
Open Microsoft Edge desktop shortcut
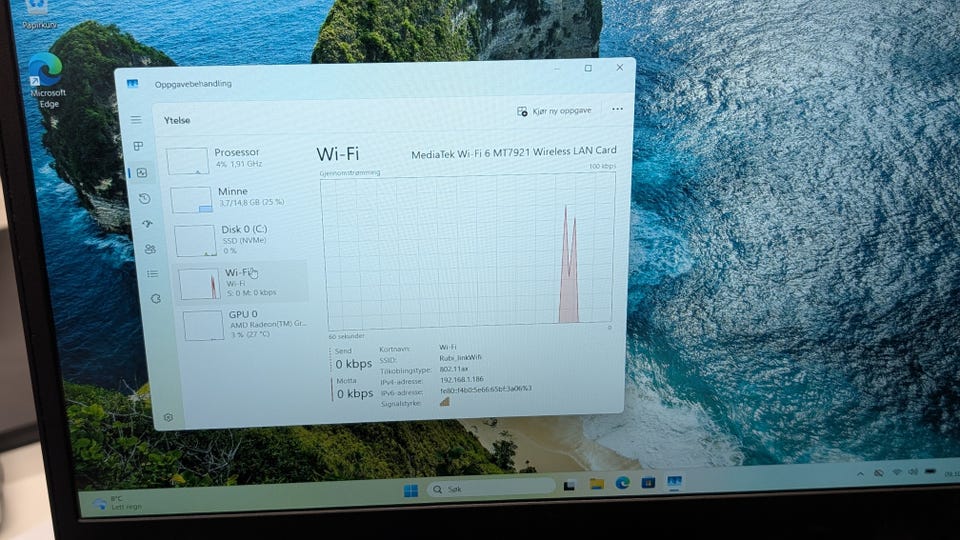[47, 81]
